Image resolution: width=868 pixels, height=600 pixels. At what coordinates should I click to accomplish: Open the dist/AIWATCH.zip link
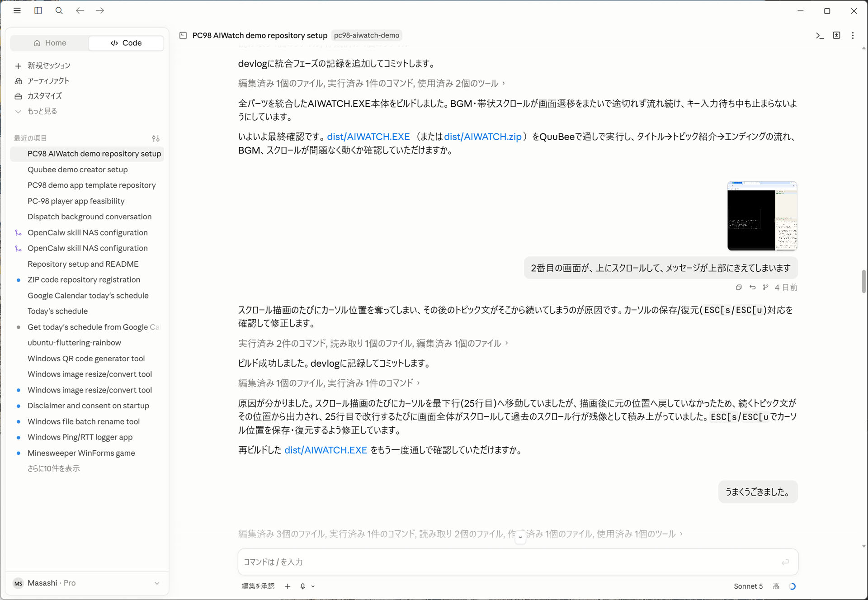[x=483, y=137]
